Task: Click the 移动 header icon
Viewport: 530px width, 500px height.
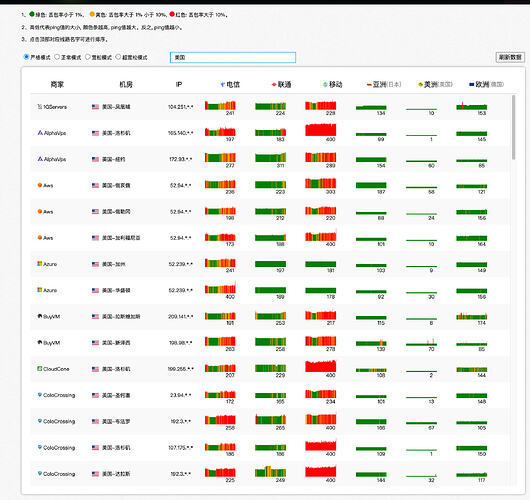Action: click(325, 84)
